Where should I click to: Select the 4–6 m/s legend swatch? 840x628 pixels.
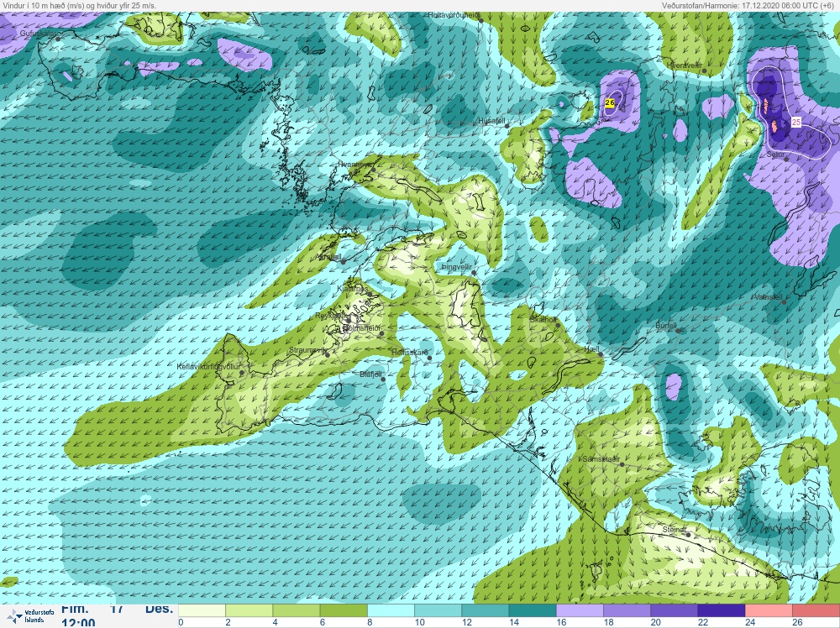click(297, 610)
